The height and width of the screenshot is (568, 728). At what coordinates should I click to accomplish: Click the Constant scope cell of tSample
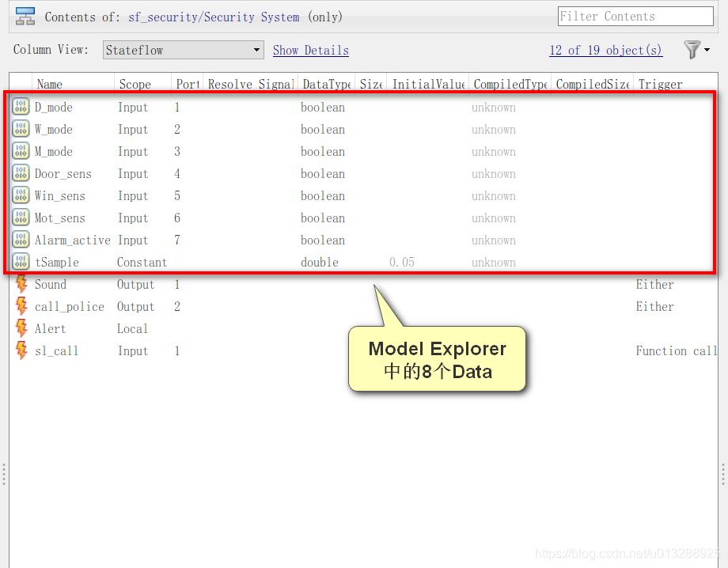pos(142,262)
